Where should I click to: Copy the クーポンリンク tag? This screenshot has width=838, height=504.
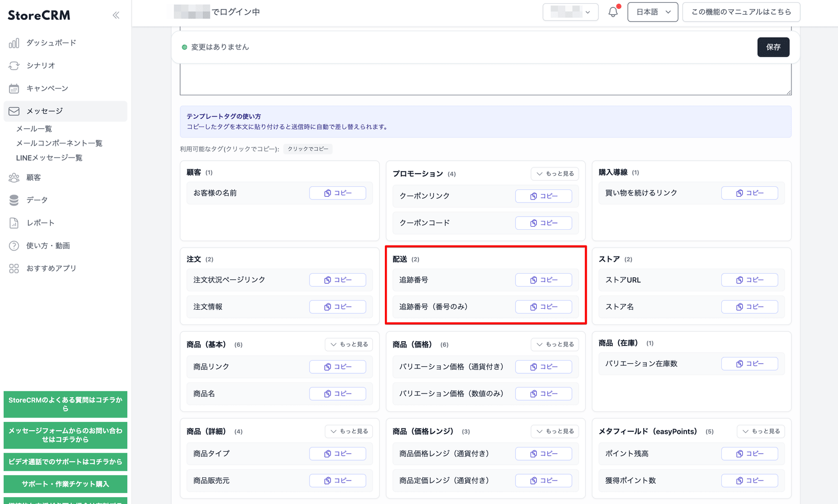tap(544, 196)
